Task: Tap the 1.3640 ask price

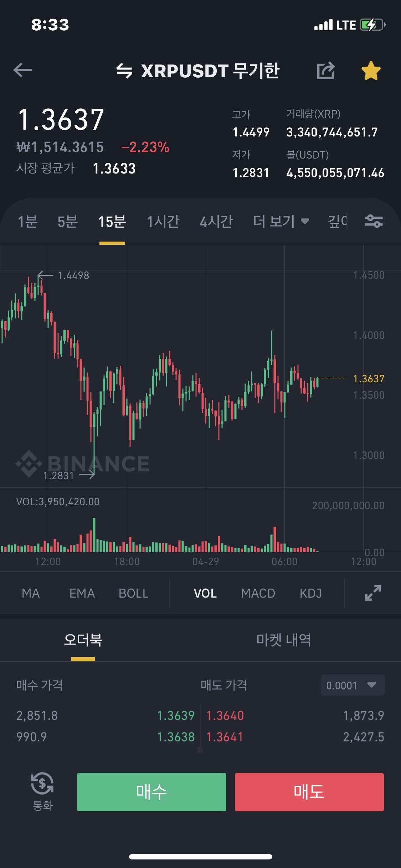Action: tap(225, 715)
